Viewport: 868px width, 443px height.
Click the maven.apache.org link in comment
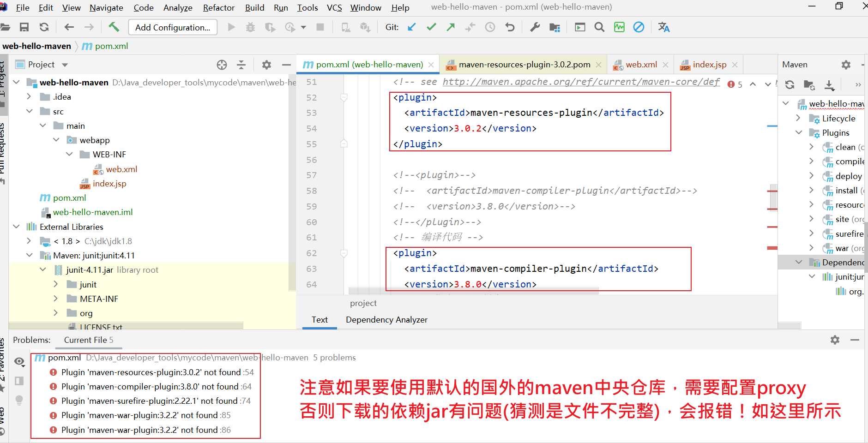pyautogui.click(x=581, y=82)
